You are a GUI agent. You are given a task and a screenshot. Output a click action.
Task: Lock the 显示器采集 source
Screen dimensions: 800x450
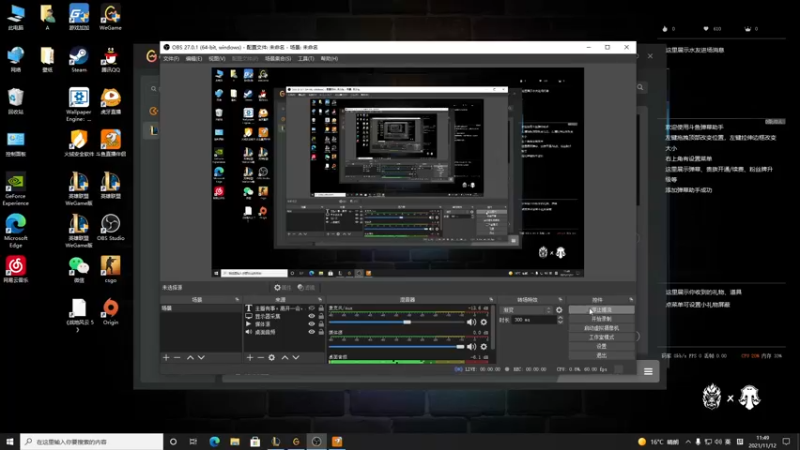pos(321,316)
